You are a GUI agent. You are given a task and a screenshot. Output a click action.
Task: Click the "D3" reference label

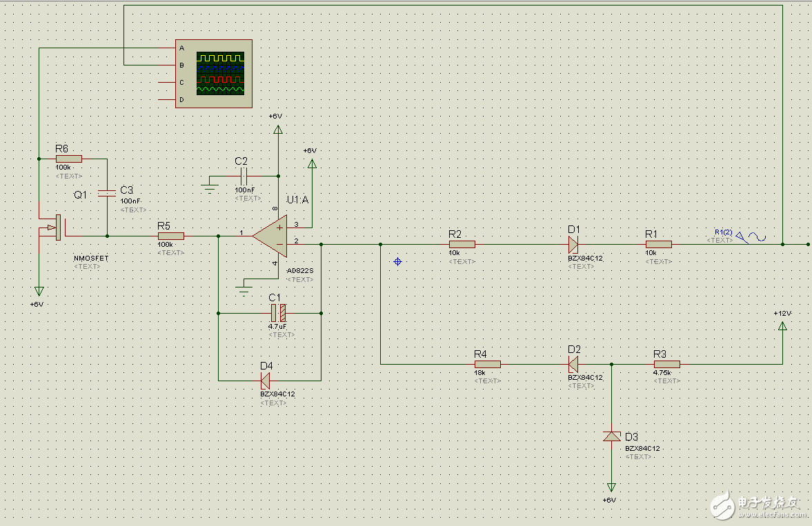631,436
